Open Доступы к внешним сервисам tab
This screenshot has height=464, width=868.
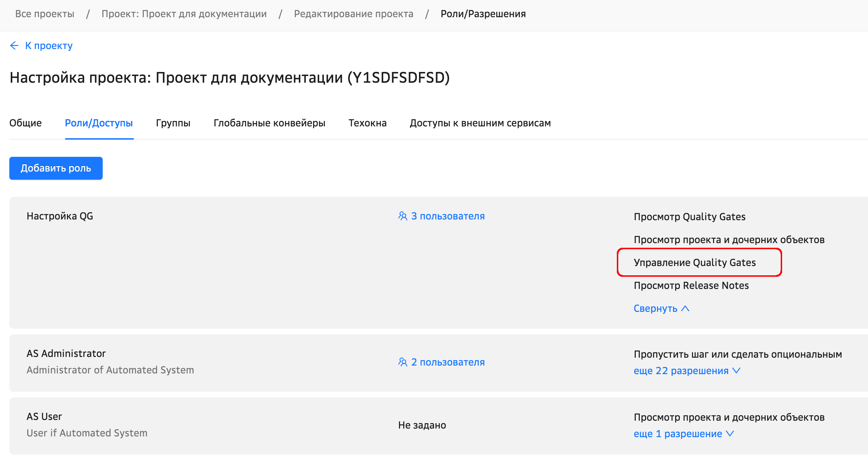pos(480,123)
